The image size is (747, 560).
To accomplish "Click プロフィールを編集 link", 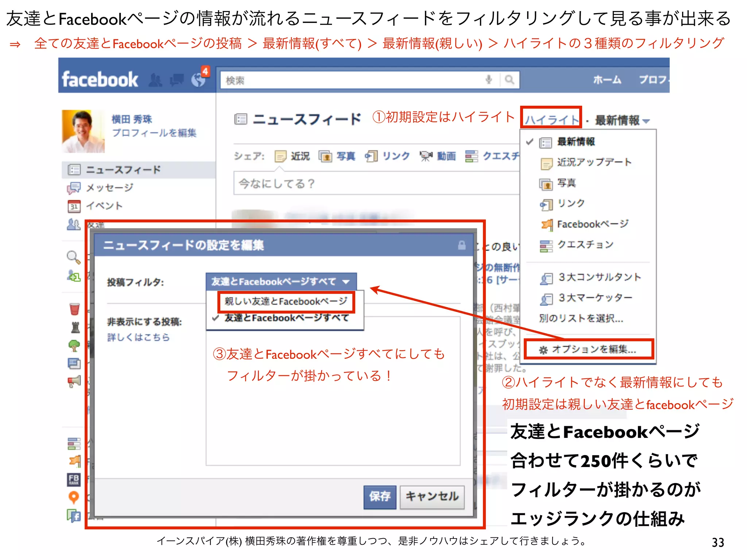I will click(154, 133).
